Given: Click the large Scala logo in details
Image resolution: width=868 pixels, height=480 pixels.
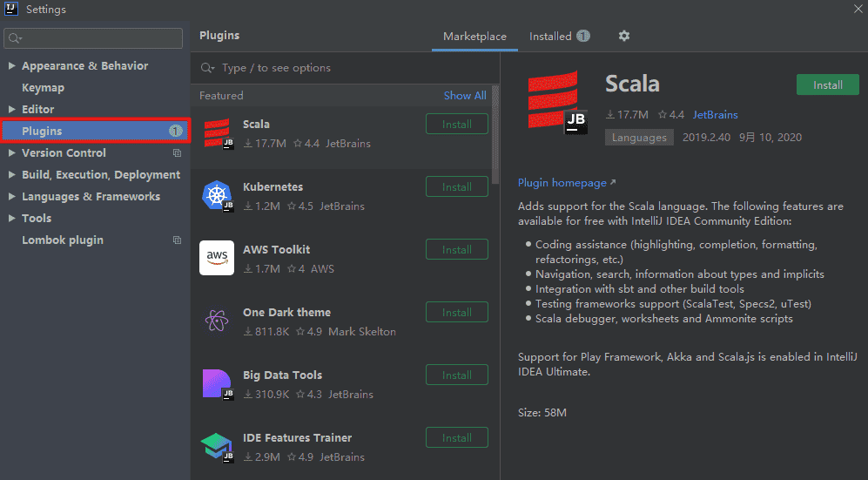Looking at the screenshot, I should [556, 102].
